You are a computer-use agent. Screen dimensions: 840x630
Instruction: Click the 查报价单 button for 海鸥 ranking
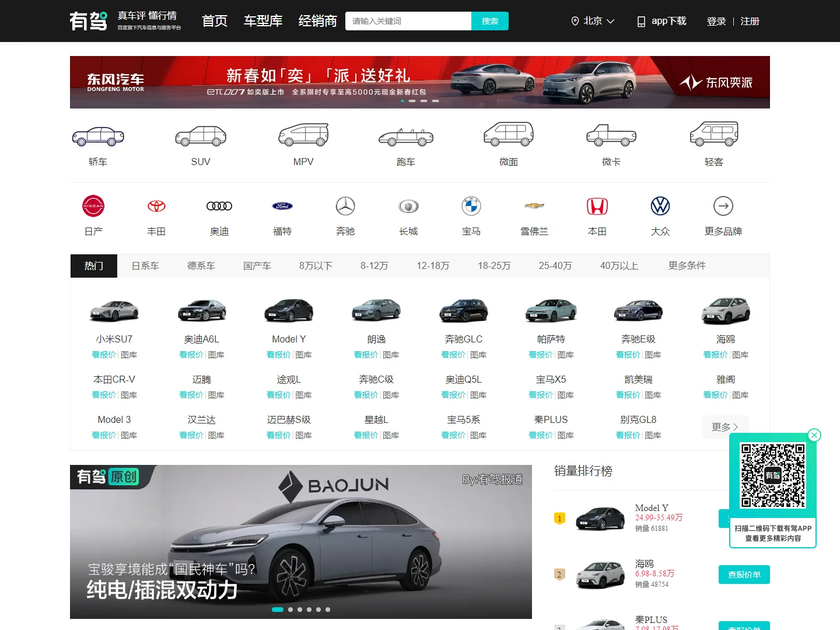coord(744,575)
